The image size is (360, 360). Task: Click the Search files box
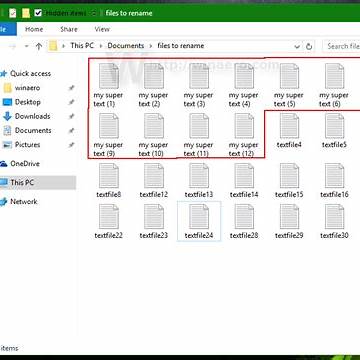tap(342, 46)
